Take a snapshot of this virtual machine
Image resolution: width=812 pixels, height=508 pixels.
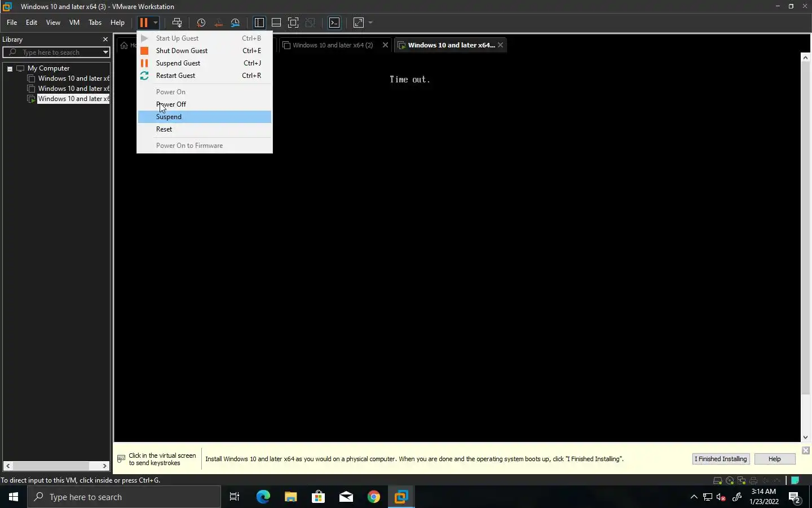point(201,23)
